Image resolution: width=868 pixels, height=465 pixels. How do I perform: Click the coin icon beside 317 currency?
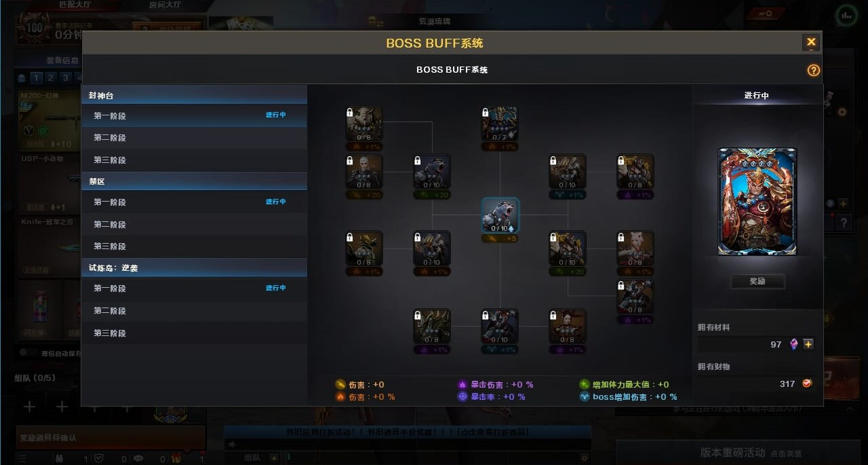tap(808, 384)
